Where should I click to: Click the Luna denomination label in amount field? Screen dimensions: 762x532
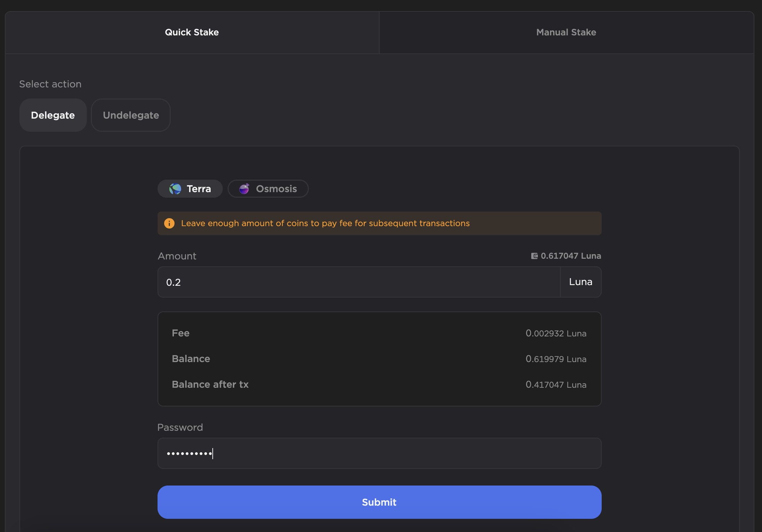pos(581,282)
